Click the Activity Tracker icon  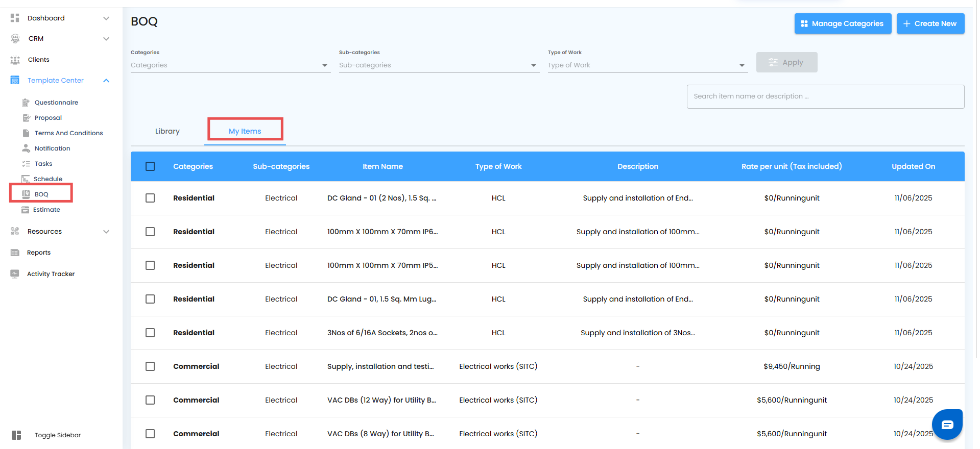pos(15,274)
